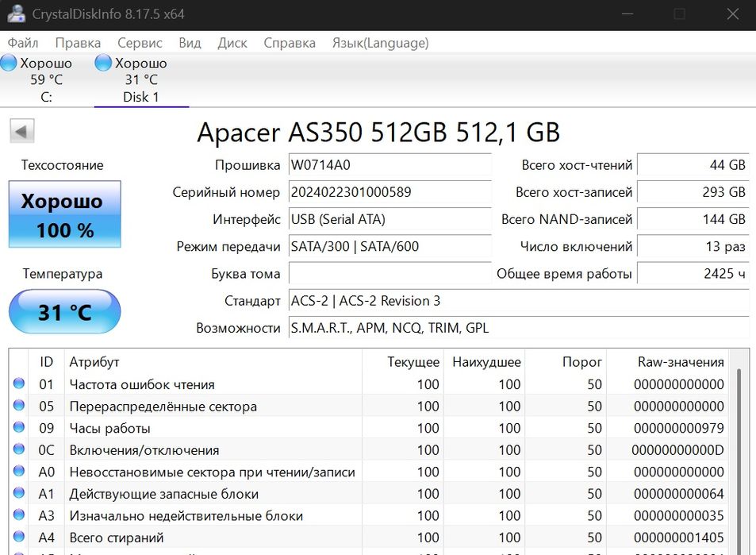Click the Атрибут column header
The image size is (756, 555).
tap(213, 361)
